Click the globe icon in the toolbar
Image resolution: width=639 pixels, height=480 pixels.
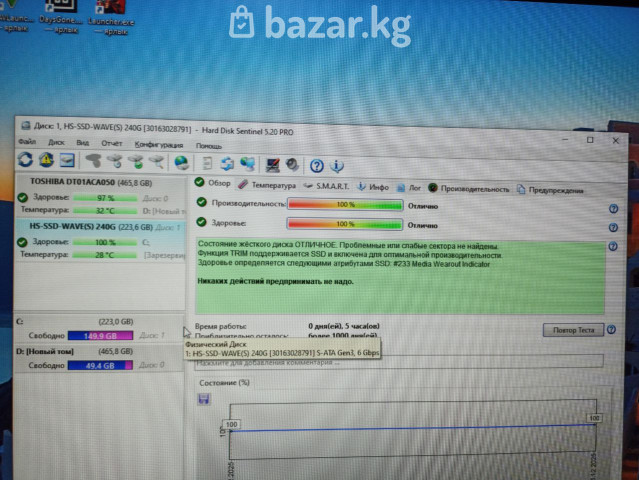[181, 162]
